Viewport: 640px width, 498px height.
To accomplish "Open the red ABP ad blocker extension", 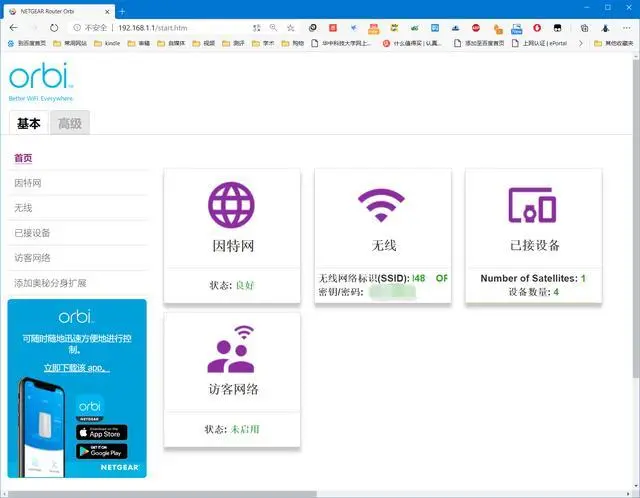I will pyautogui.click(x=476, y=28).
